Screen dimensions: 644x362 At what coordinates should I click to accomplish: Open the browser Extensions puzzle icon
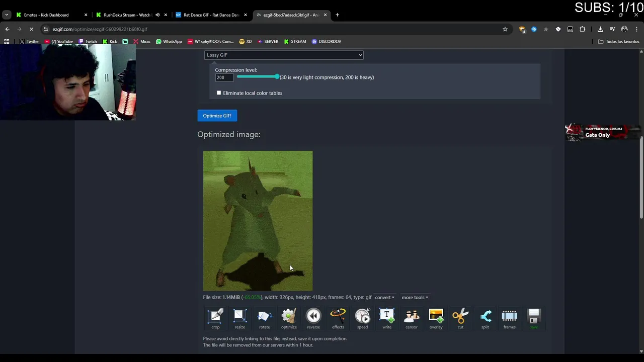click(583, 29)
